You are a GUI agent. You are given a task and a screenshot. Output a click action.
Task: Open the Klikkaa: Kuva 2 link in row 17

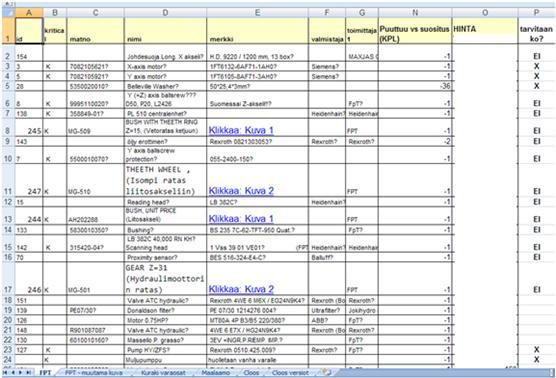pyautogui.click(x=241, y=289)
